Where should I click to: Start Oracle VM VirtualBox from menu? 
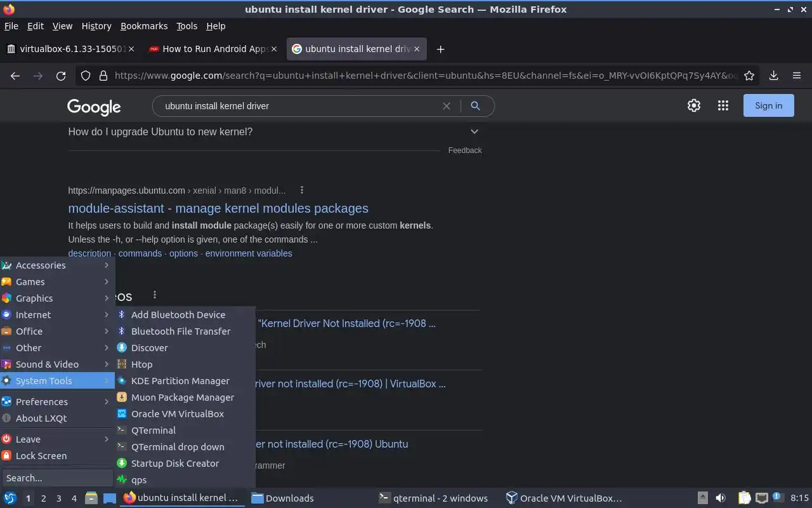185,414
